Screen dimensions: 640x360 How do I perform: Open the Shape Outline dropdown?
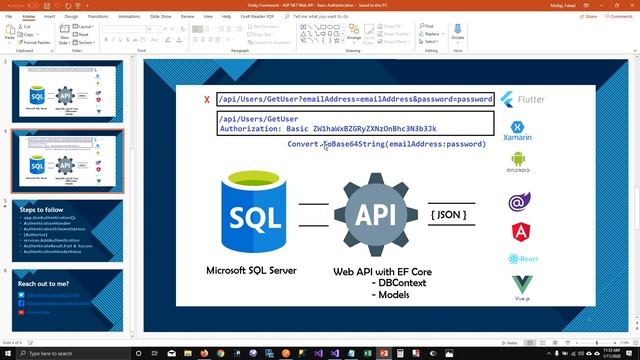(393, 34)
